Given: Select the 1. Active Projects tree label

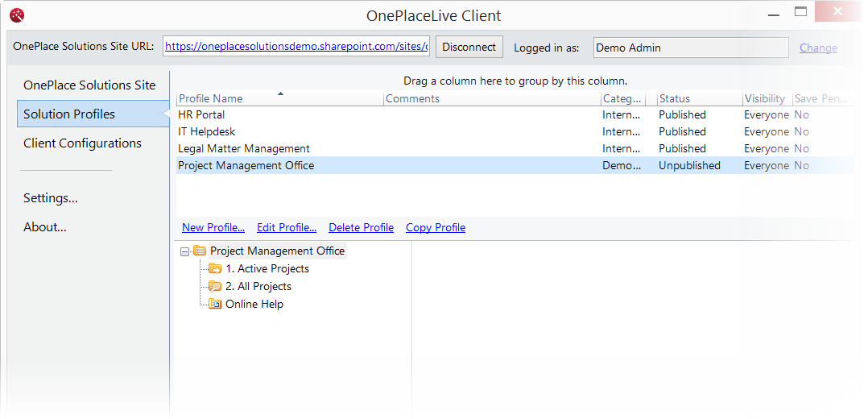Looking at the screenshot, I should point(267,269).
